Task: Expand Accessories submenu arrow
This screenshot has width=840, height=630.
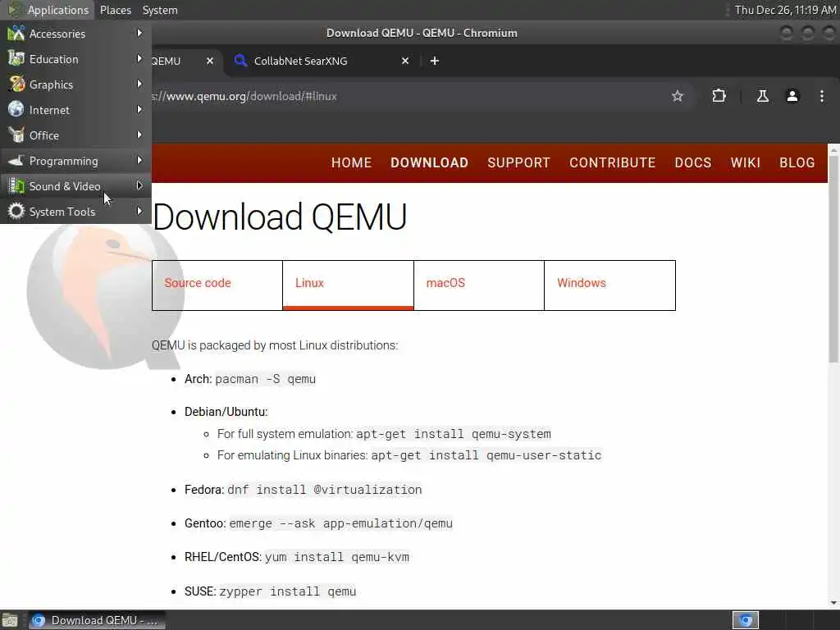Action: pos(139,33)
